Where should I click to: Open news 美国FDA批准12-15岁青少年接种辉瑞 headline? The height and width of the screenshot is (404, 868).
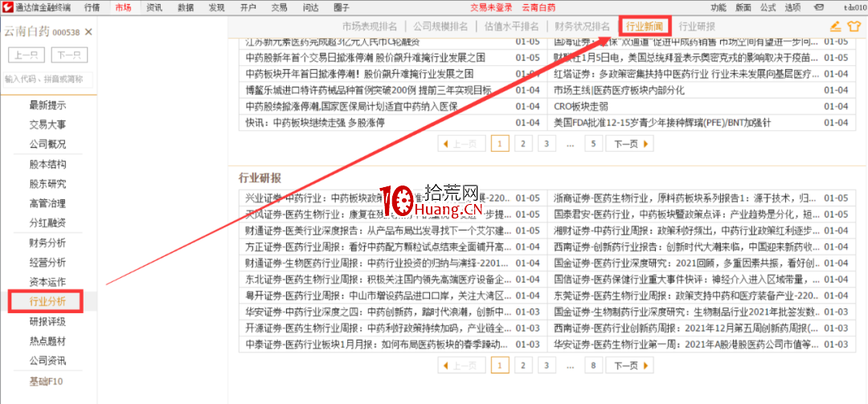[662, 122]
